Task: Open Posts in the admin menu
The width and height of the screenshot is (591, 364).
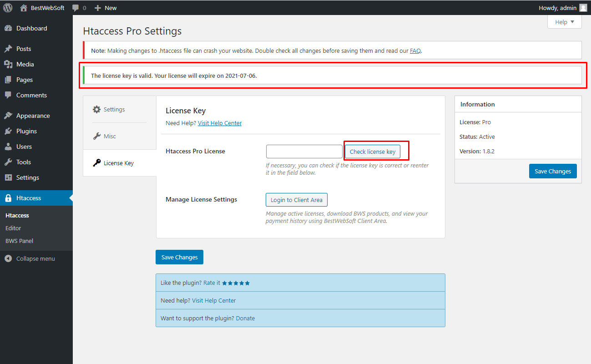Action: pyautogui.click(x=36, y=49)
